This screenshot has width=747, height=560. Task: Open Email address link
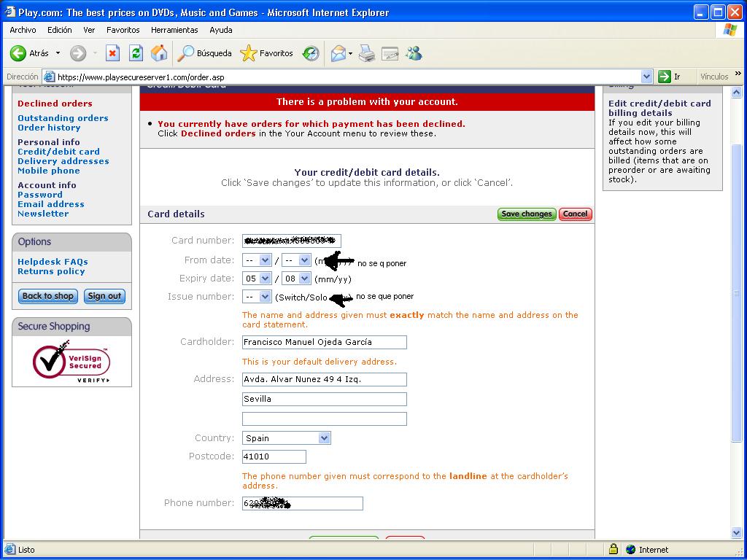click(51, 204)
